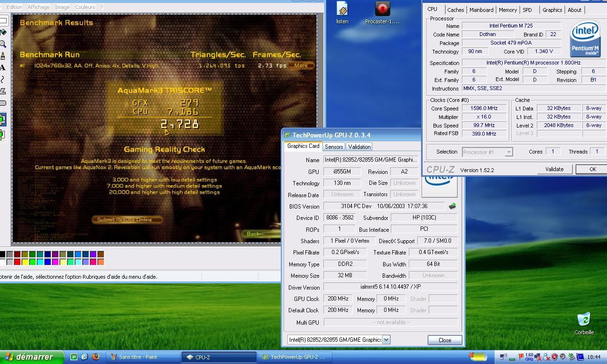
Task: Open the Procaster desktop shortcut
Action: point(382,13)
